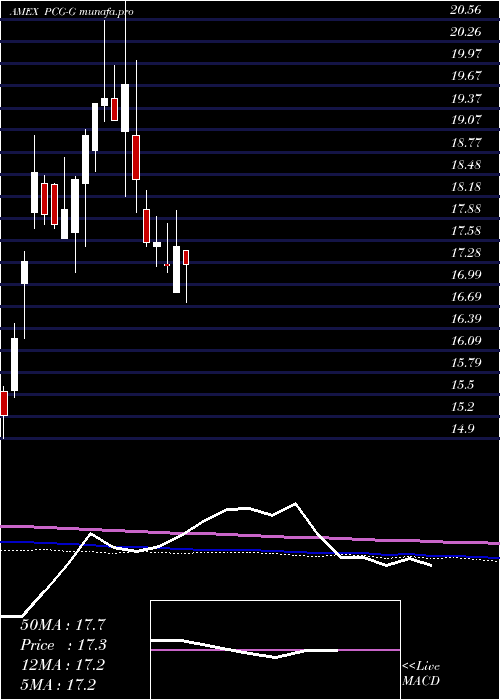Click the 50MA : 17.7 readout

click(62, 625)
